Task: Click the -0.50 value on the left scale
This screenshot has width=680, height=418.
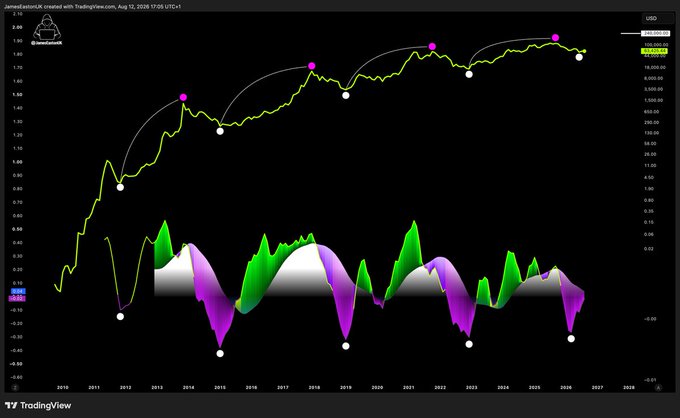Action: [16, 364]
